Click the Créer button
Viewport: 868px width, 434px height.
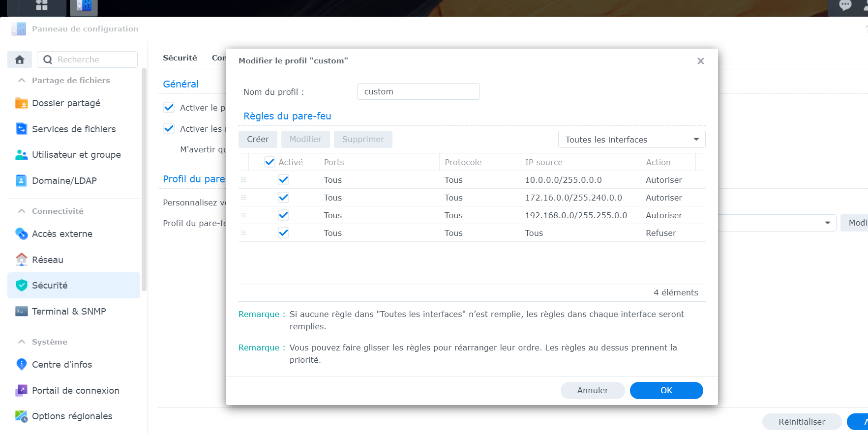click(258, 140)
